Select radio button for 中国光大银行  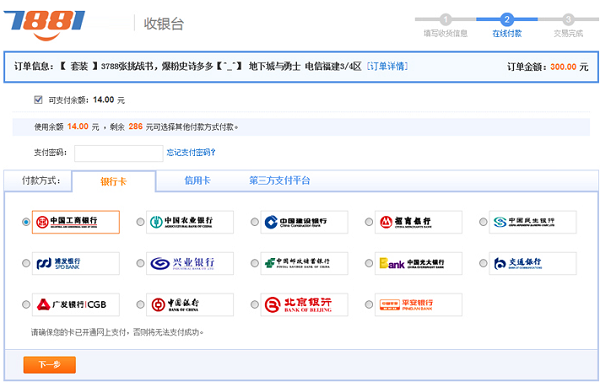click(x=369, y=263)
